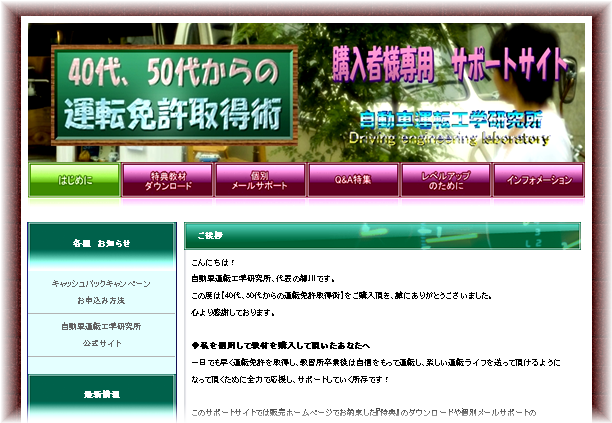This screenshot has height=423, width=612.
Task: Go to 特典教材ダウンロード page
Action: pos(167,180)
